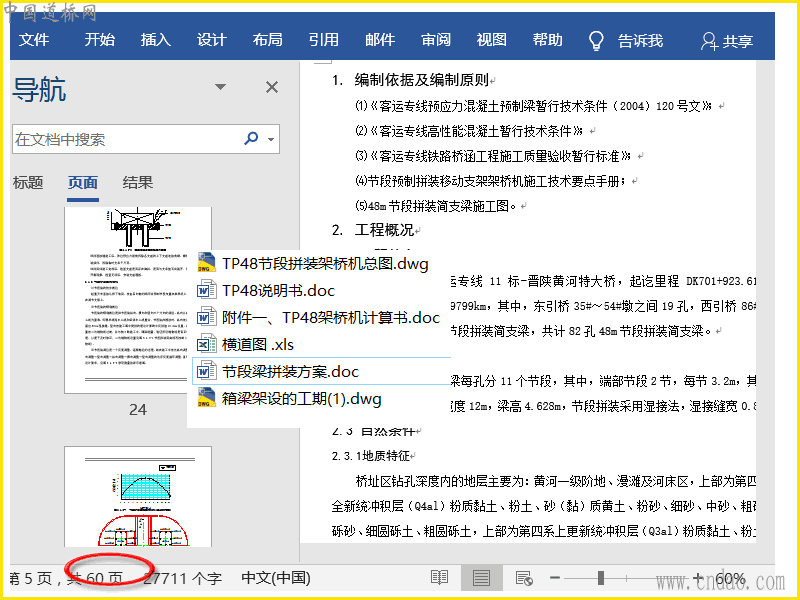Click the zoom in plus button

[698, 578]
